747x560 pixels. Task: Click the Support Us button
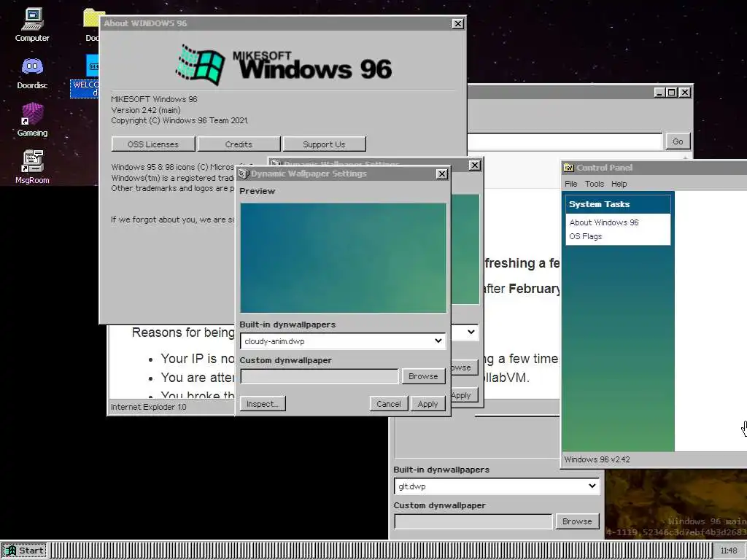pyautogui.click(x=324, y=144)
